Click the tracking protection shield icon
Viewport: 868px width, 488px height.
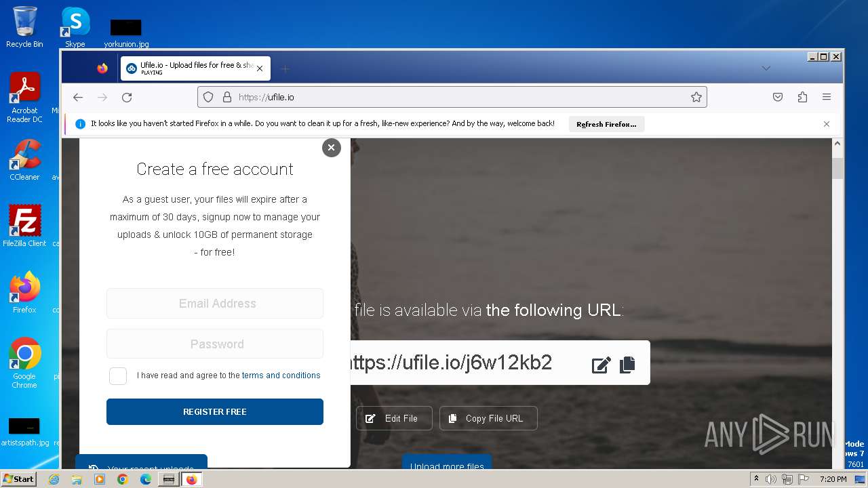pos(208,97)
